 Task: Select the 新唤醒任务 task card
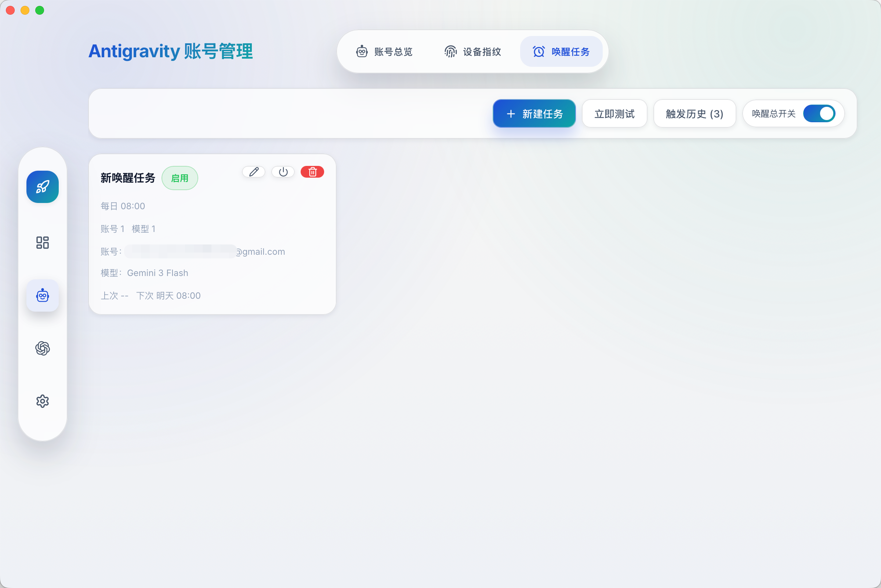tap(212, 233)
